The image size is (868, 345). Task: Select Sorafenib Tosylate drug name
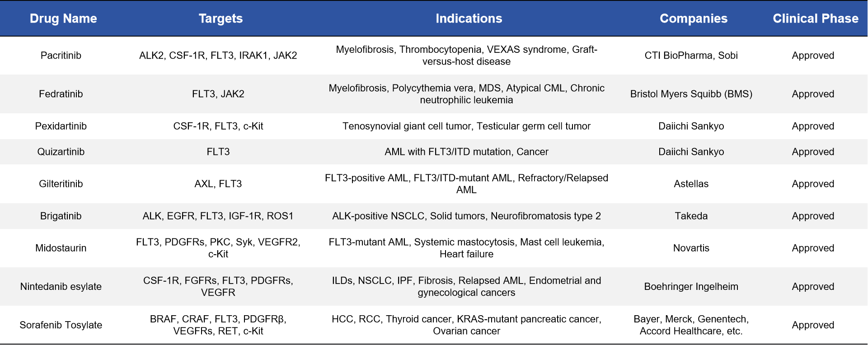61,325
